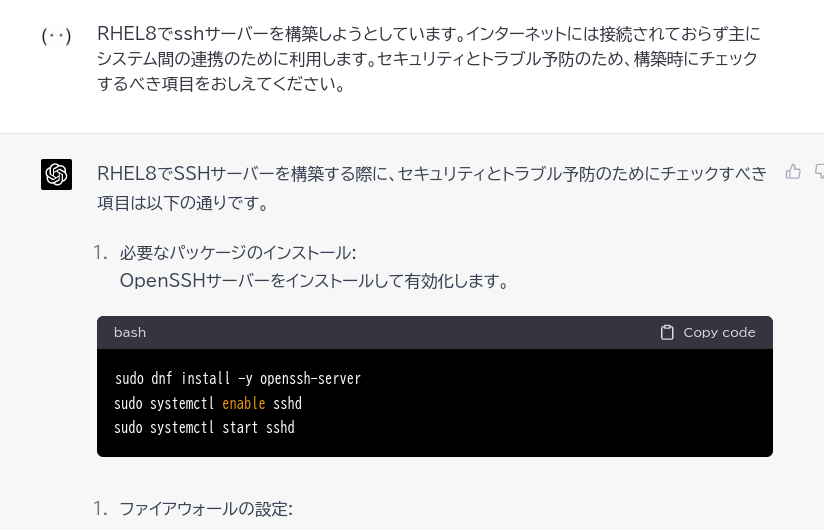Click the thumbs down feedback icon
824x529 pixels.
coord(819,172)
